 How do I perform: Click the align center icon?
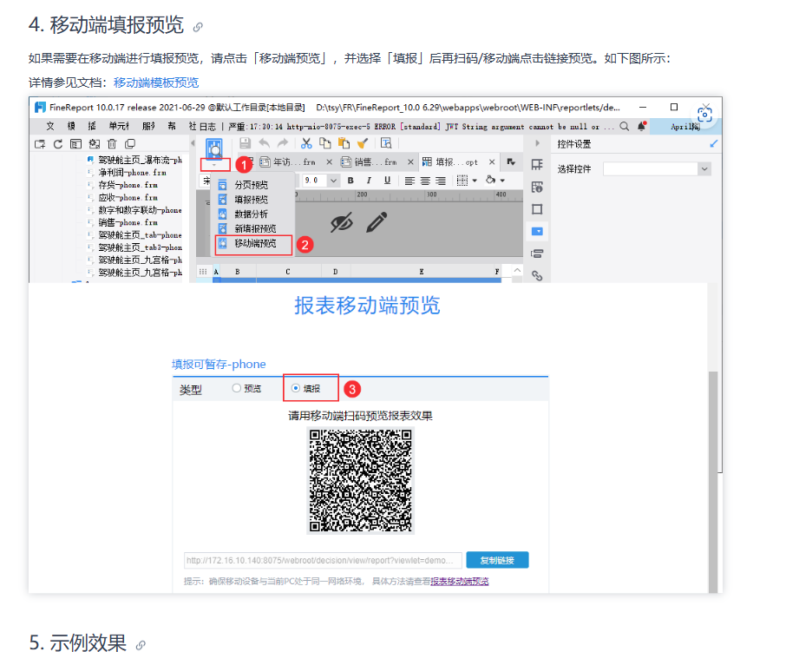pos(425,181)
